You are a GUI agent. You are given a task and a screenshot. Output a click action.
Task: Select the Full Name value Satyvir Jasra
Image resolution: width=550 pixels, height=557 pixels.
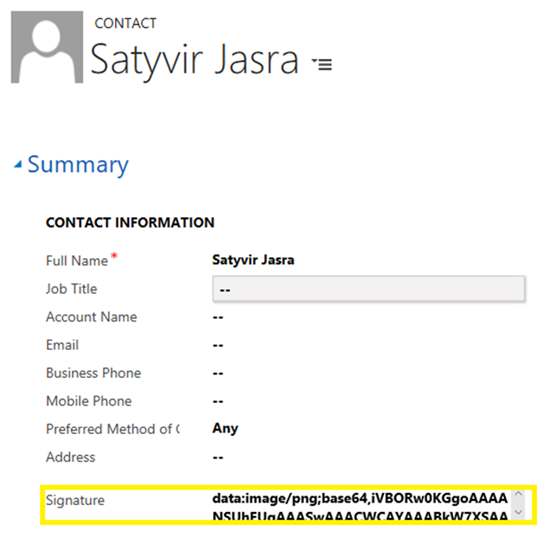[253, 260]
